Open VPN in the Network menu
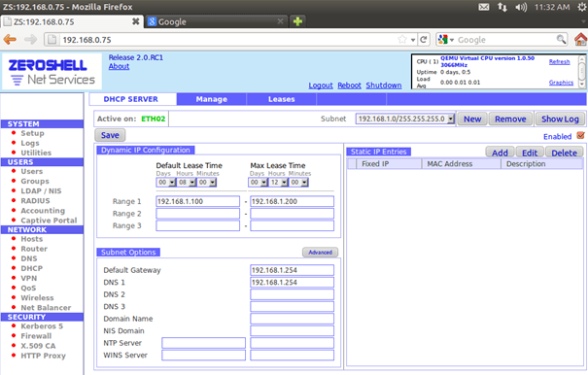Image resolution: width=588 pixels, height=375 pixels. click(x=29, y=278)
